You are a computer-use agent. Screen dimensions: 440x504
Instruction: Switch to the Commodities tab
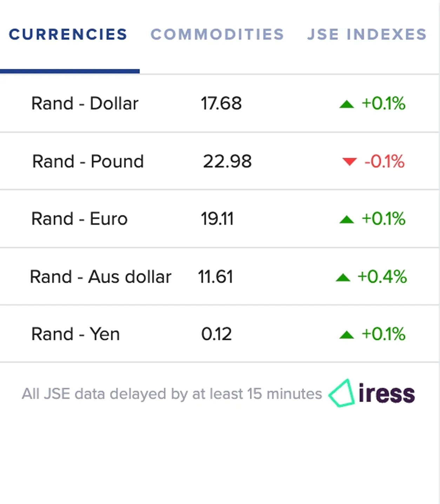[x=217, y=34]
